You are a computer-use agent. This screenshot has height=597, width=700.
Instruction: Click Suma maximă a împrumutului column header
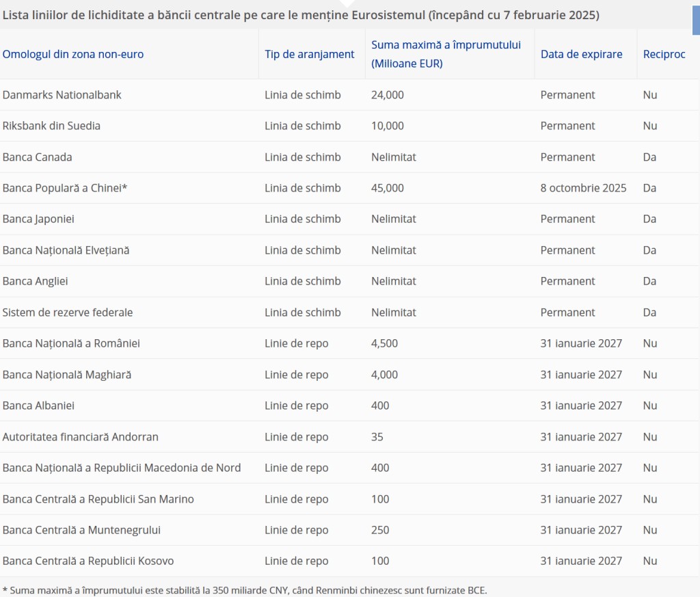click(x=446, y=54)
